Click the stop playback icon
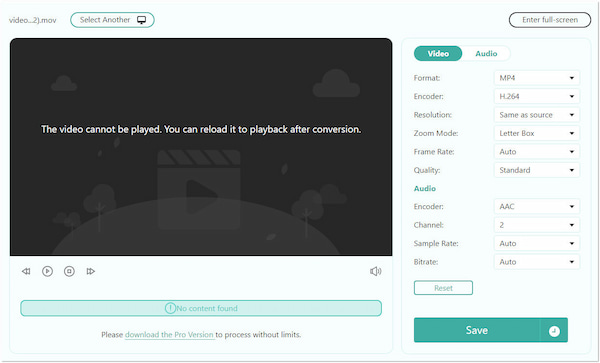Image resolution: width=600 pixels, height=363 pixels. coord(69,271)
